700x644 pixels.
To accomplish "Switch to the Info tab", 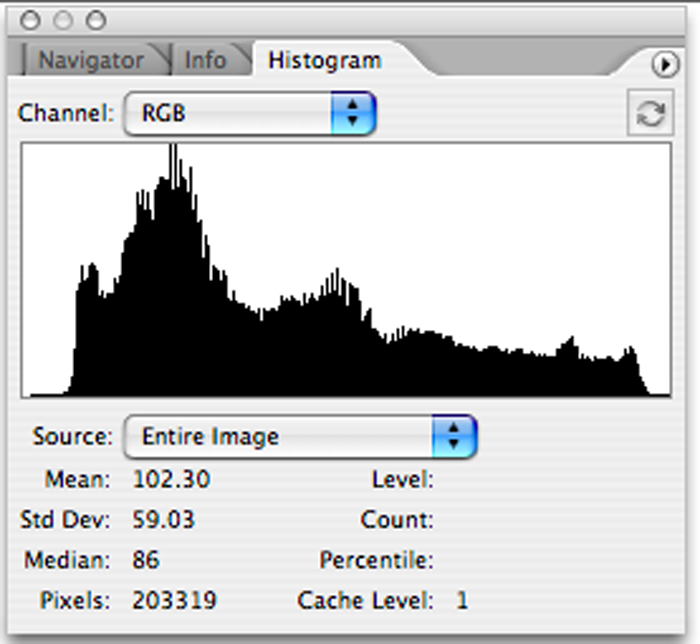I will (x=205, y=60).
